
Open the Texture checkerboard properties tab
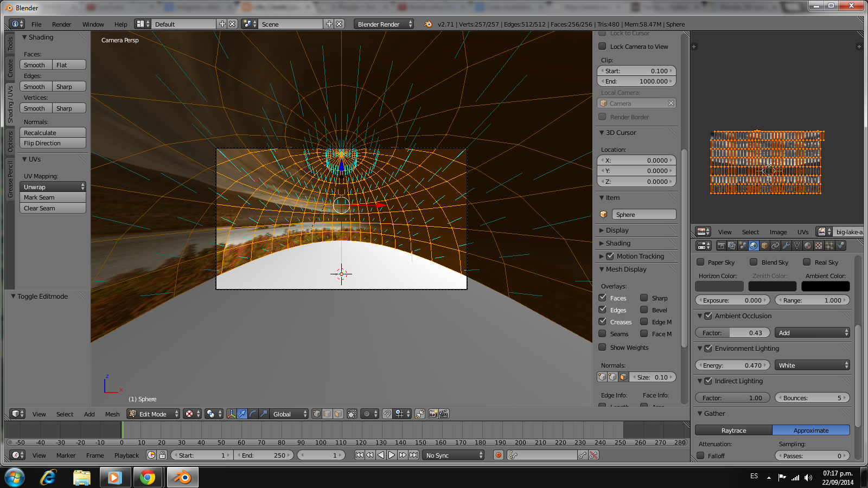(819, 246)
